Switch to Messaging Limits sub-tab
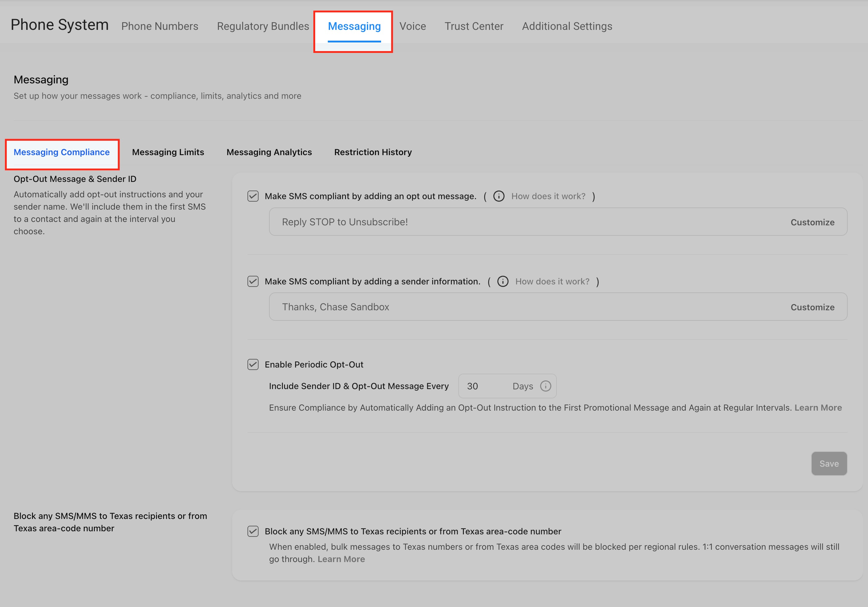 coord(168,152)
